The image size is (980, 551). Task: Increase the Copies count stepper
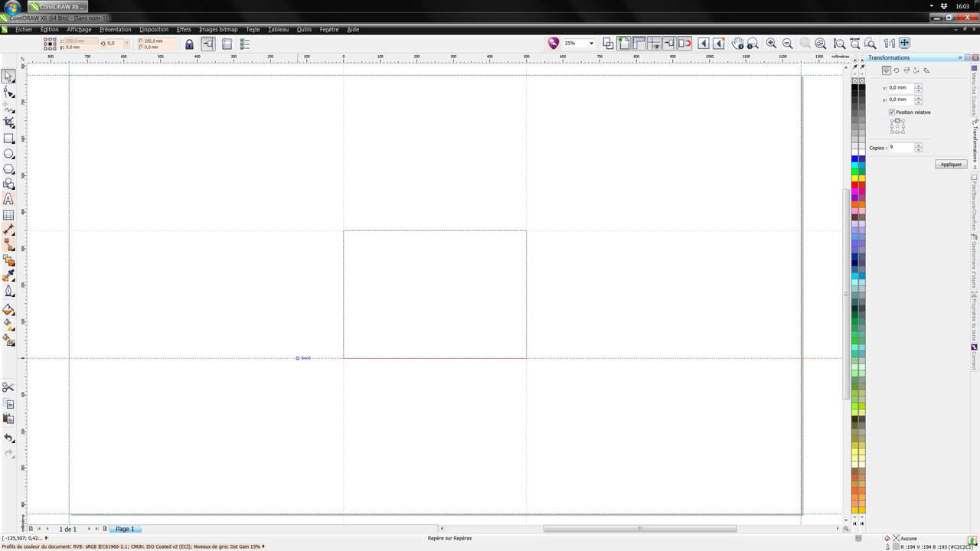tap(919, 145)
